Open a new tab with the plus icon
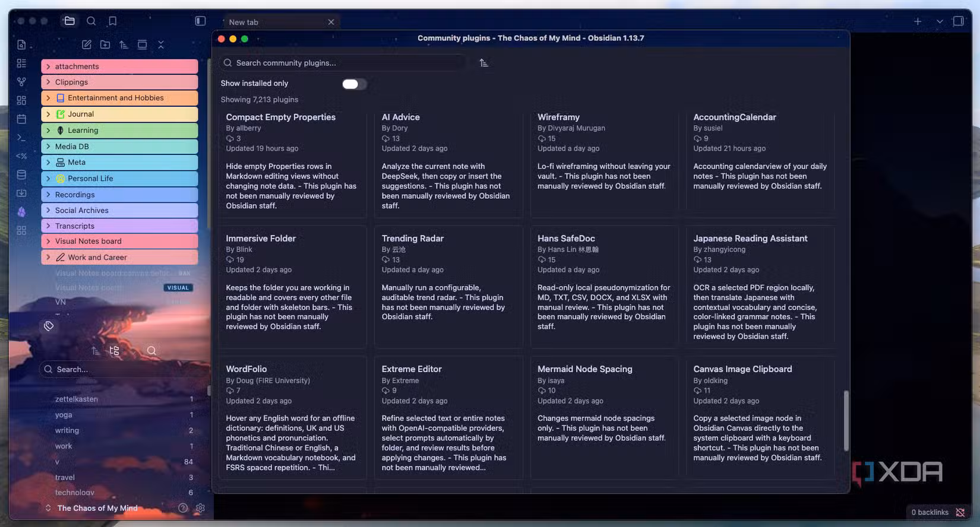980x527 pixels. click(918, 21)
